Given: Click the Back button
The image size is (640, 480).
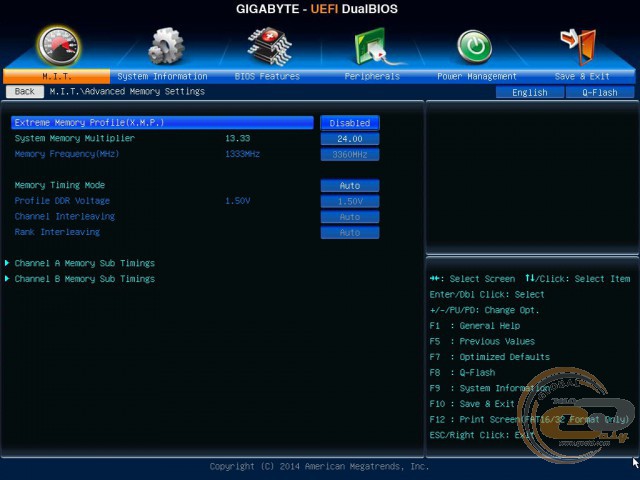Looking at the screenshot, I should [24, 91].
